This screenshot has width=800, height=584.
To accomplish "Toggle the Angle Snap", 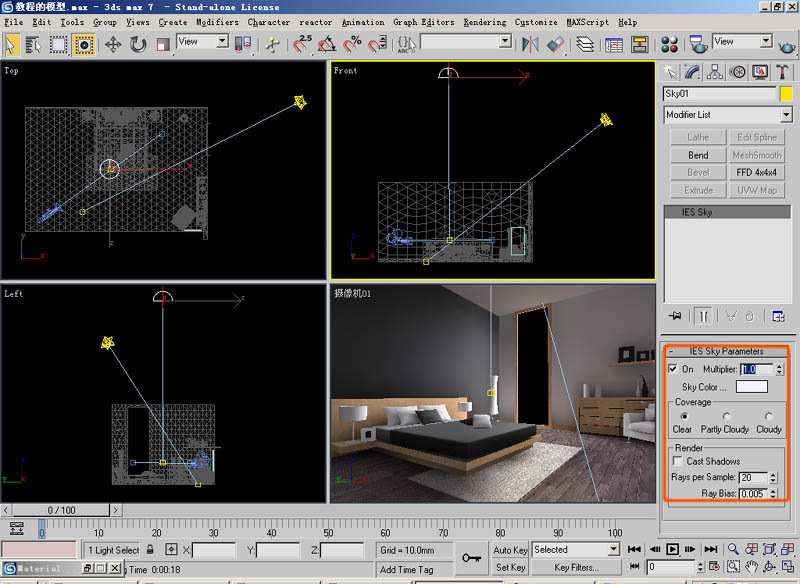I will coord(327,44).
